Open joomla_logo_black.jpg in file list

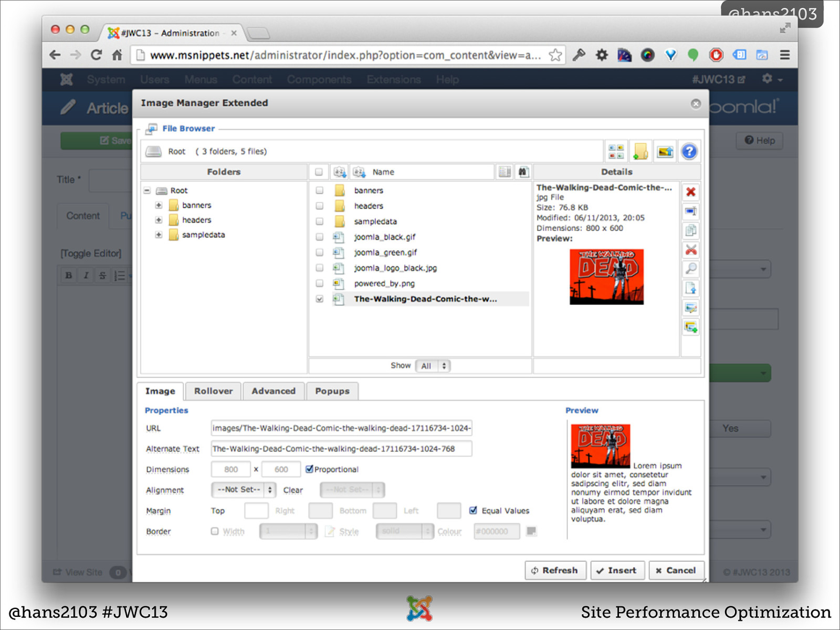[395, 268]
